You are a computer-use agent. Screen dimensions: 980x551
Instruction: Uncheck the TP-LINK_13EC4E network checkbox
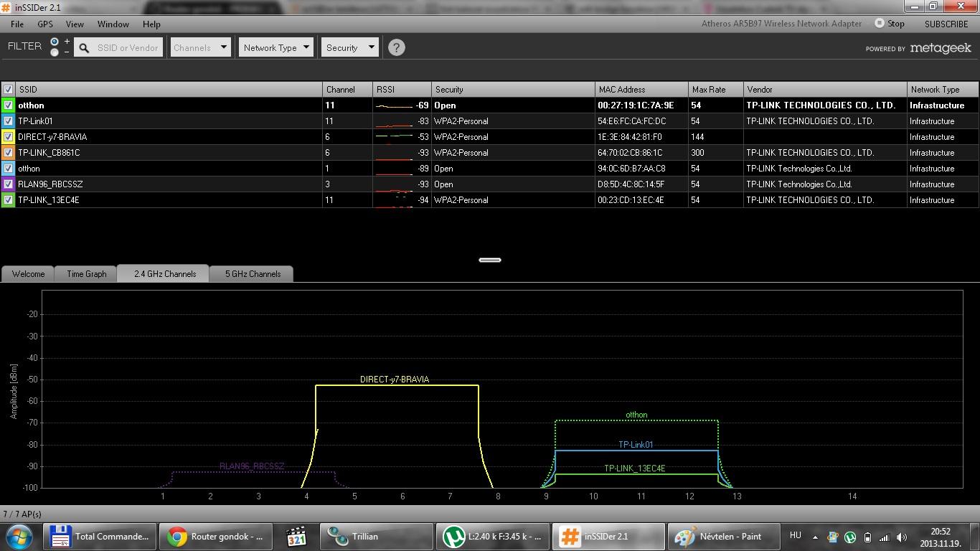(x=8, y=200)
